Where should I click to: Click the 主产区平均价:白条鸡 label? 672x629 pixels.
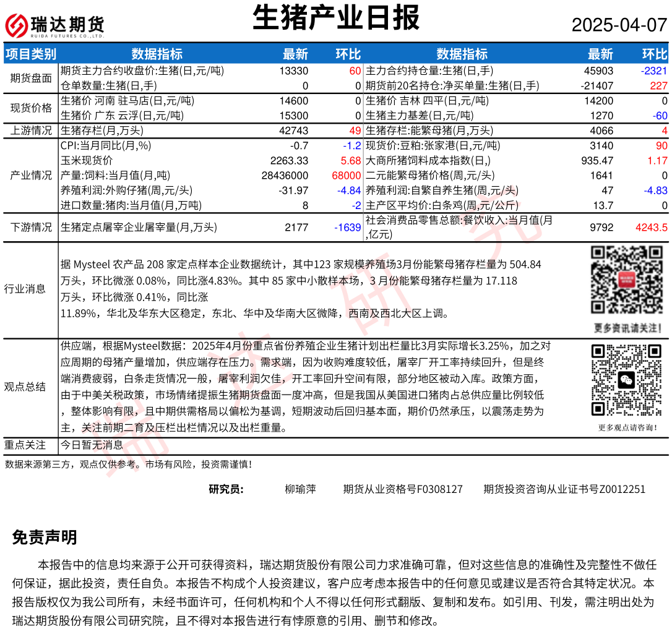point(442,206)
